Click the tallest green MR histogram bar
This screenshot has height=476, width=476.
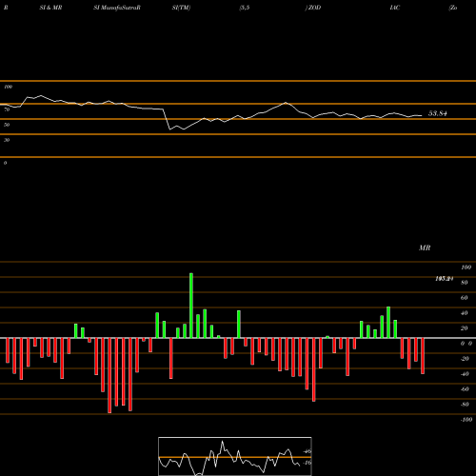[x=191, y=306]
